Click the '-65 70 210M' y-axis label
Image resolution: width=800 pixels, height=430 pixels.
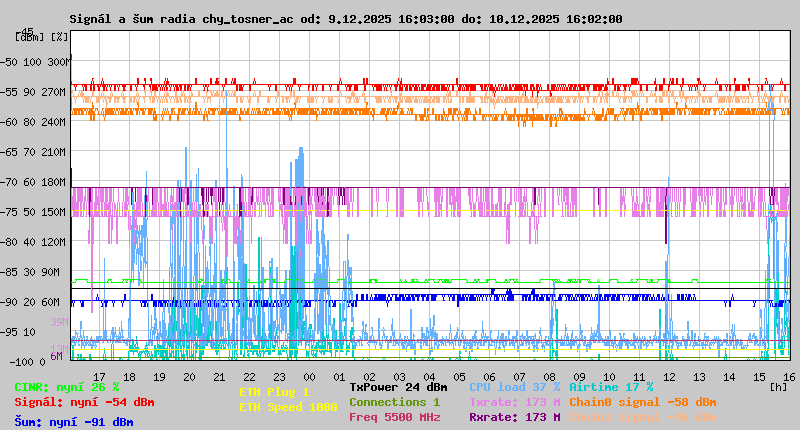34,152
